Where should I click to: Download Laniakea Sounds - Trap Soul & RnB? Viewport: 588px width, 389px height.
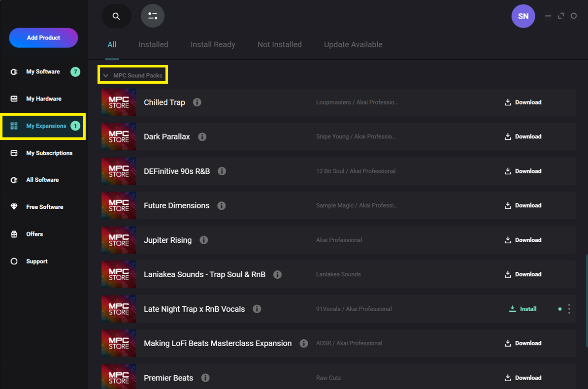coord(523,275)
